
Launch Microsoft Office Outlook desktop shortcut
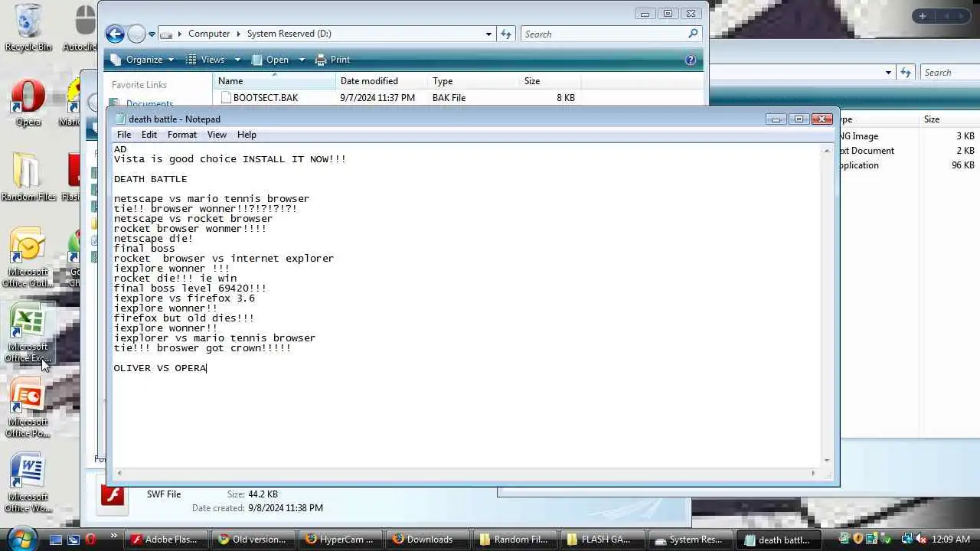pyautogui.click(x=28, y=258)
